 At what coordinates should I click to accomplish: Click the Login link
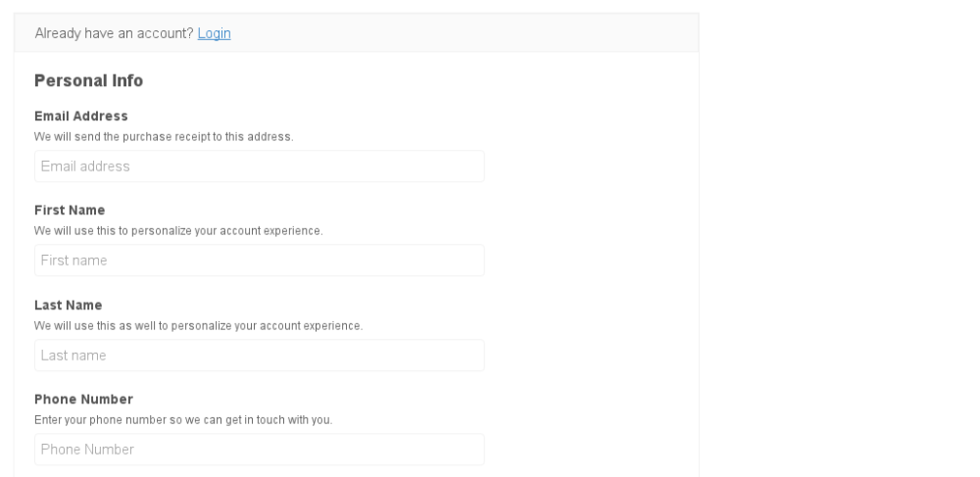coord(214,33)
